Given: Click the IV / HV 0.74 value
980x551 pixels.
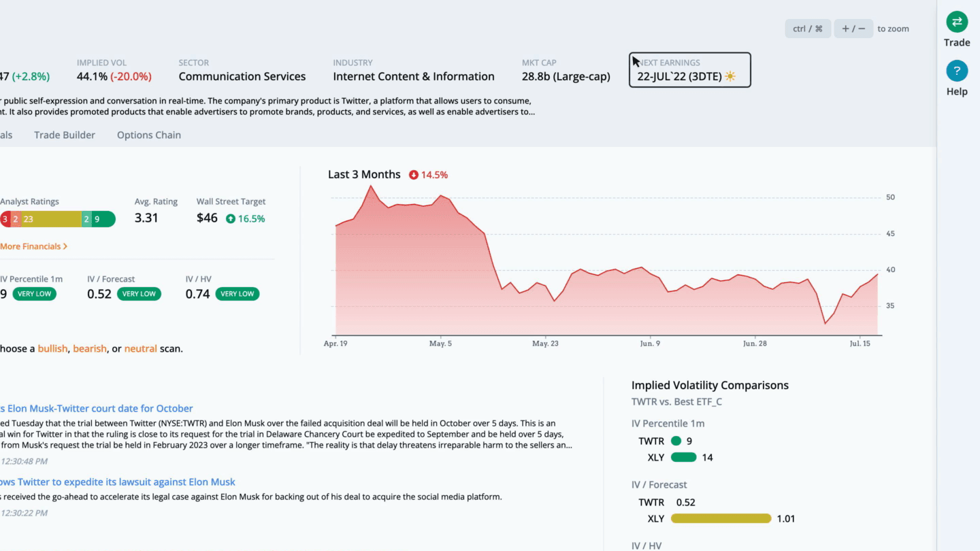Looking at the screenshot, I should [198, 294].
